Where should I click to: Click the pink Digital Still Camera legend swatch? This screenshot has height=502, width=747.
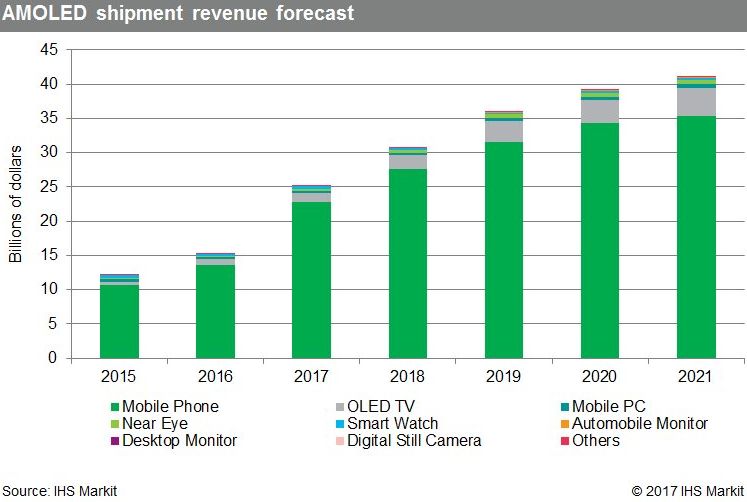340,441
